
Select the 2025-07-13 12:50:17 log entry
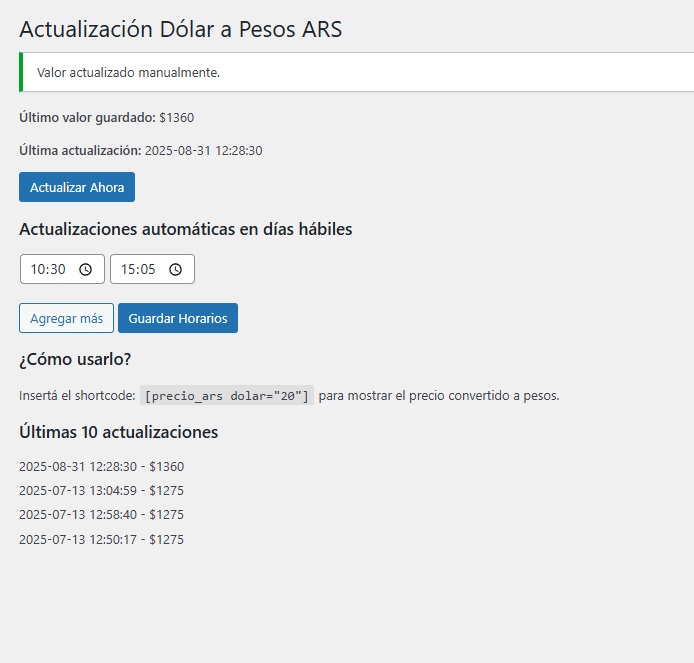pyautogui.click(x=101, y=539)
